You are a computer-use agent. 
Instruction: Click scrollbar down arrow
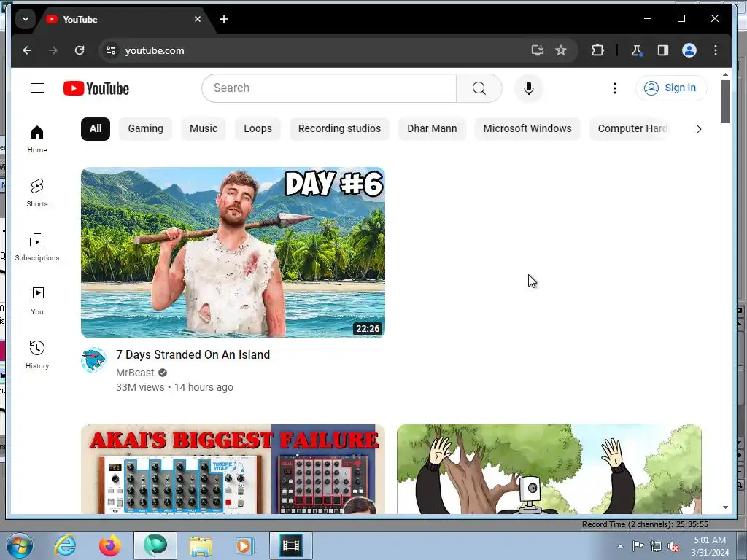(x=725, y=507)
